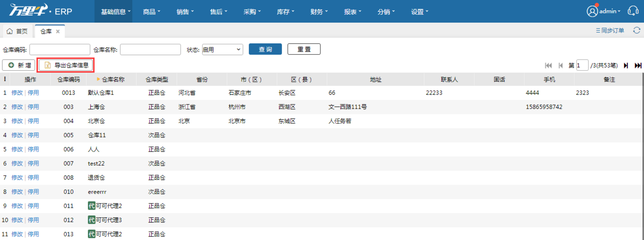Click the 同步订单 link
This screenshot has height=240, width=644.
610,31
